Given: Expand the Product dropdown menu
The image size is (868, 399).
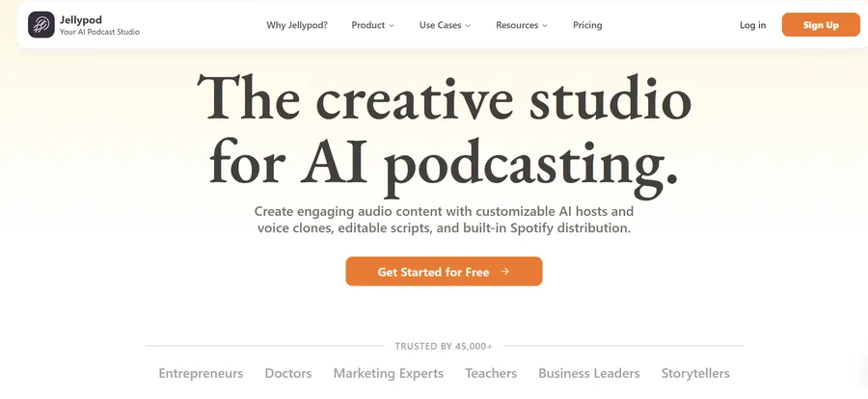Looking at the screenshot, I should 373,25.
